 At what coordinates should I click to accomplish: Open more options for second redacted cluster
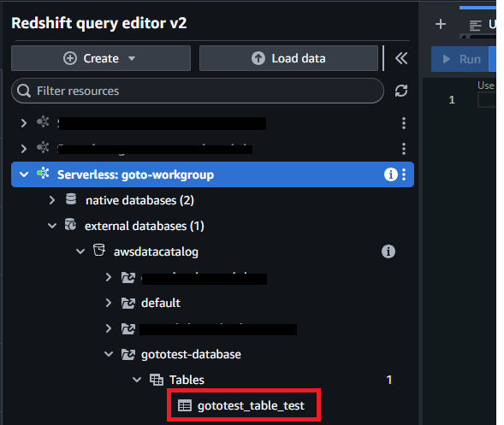[404, 149]
